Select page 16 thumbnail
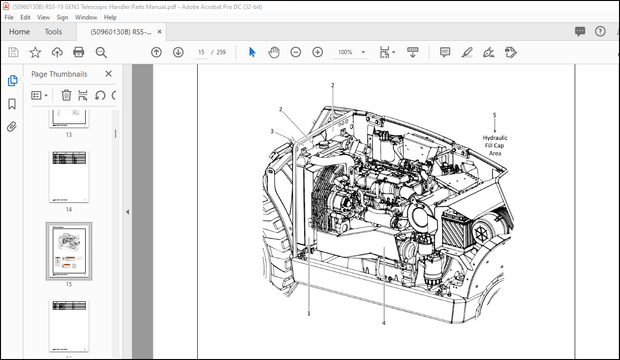This screenshot has width=620, height=360. pos(69,326)
